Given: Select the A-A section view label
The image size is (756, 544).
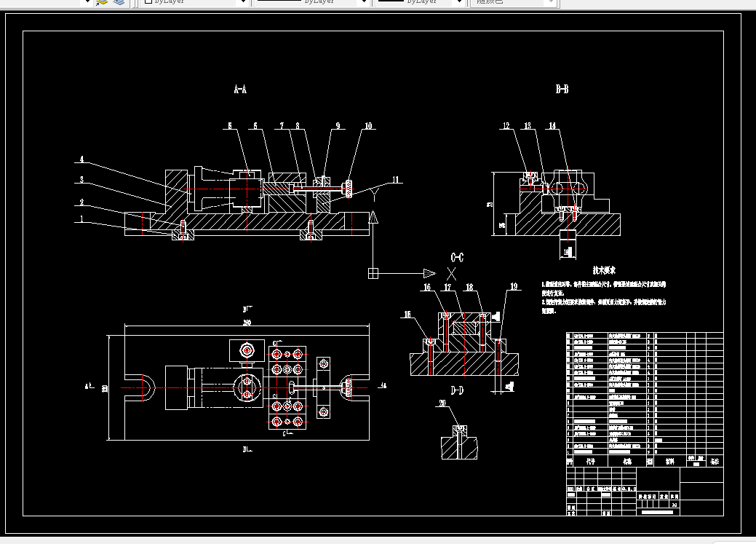Looking at the screenshot, I should (x=240, y=89).
